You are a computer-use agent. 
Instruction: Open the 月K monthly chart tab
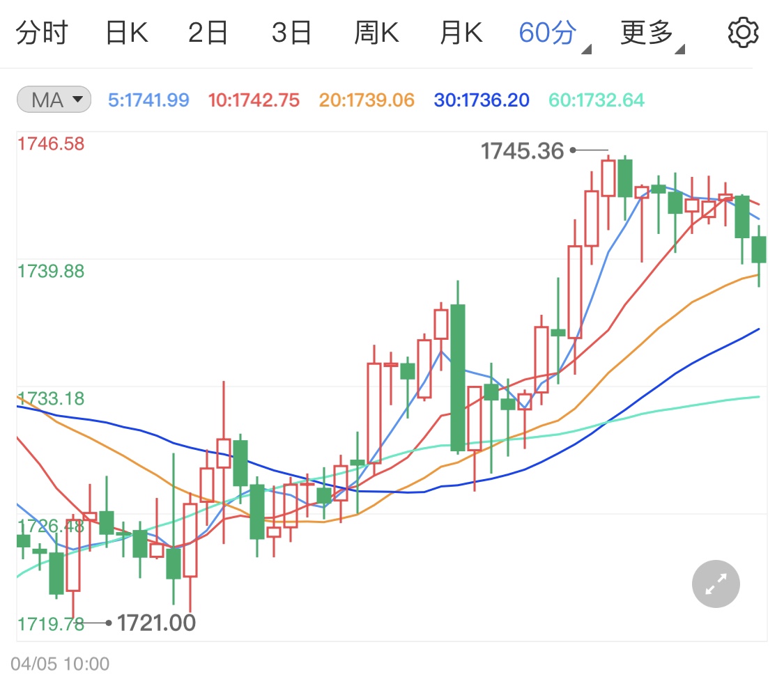(x=461, y=33)
